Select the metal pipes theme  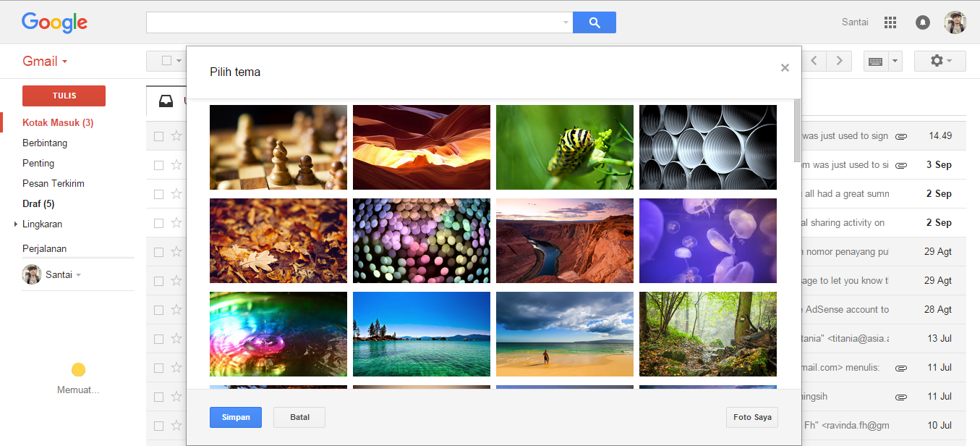(x=708, y=147)
